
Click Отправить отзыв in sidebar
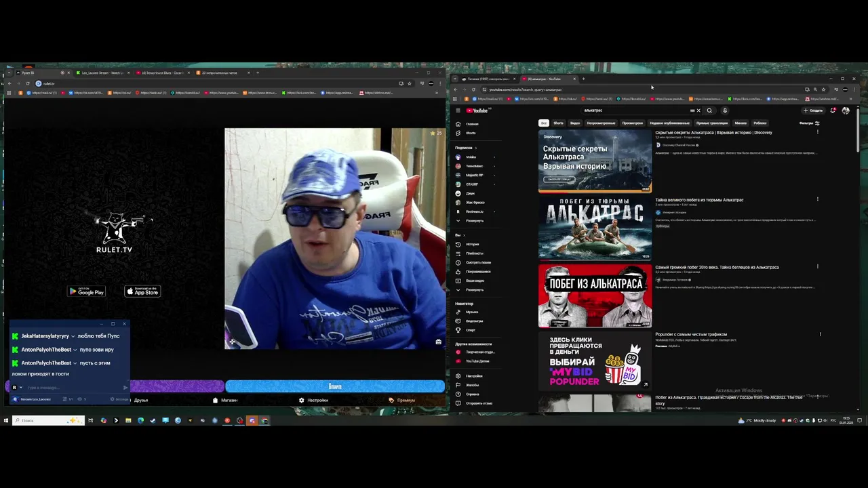coord(479,403)
